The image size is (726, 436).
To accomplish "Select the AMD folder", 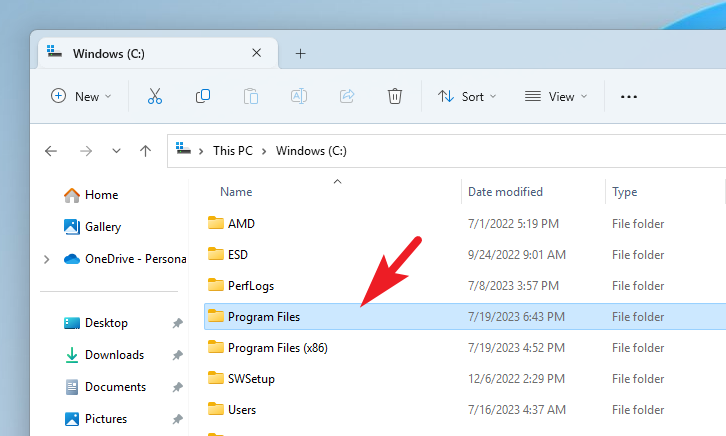I will [241, 224].
